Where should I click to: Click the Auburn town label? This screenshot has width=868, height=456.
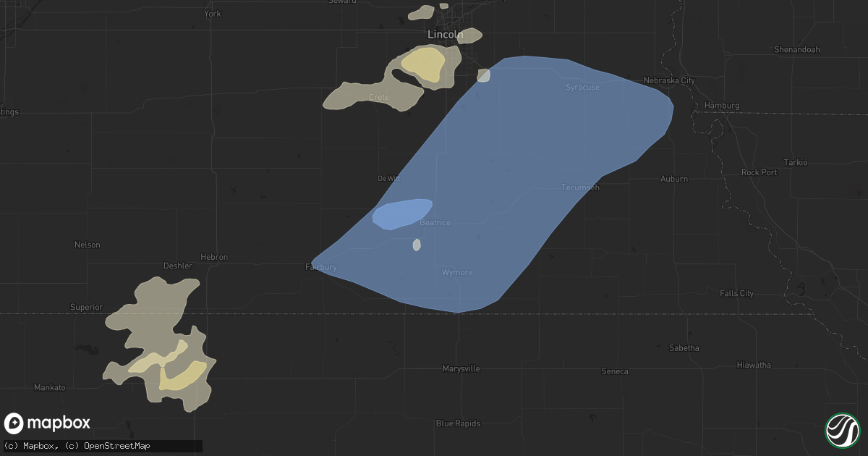coord(674,178)
